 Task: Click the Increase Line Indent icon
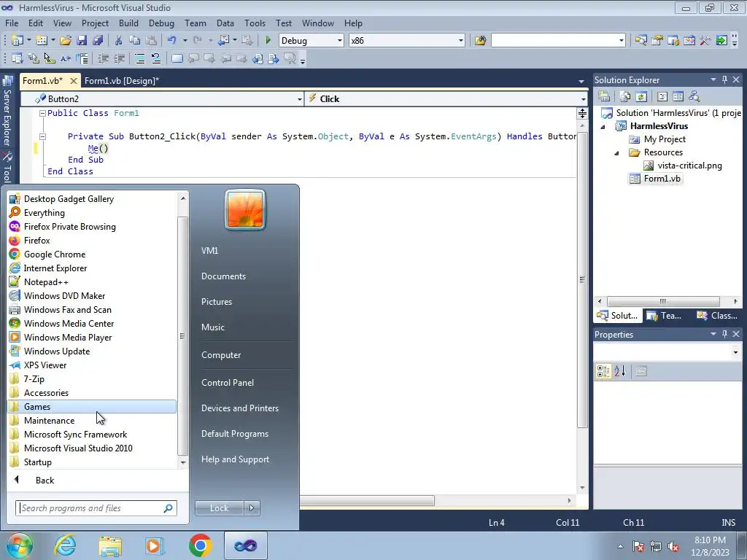(x=119, y=58)
